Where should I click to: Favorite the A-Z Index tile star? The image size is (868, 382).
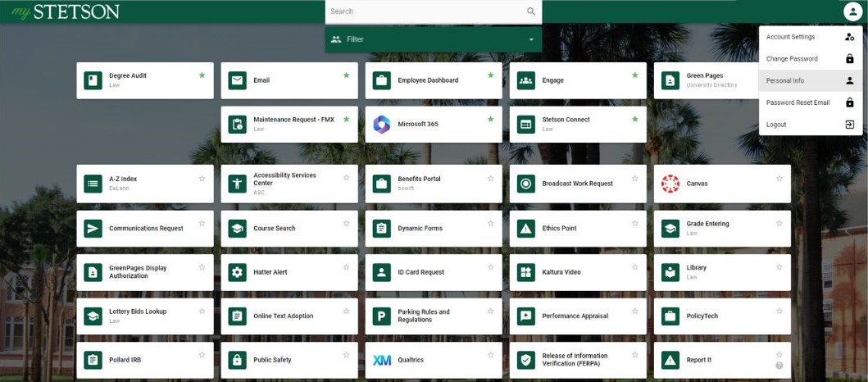tap(202, 178)
